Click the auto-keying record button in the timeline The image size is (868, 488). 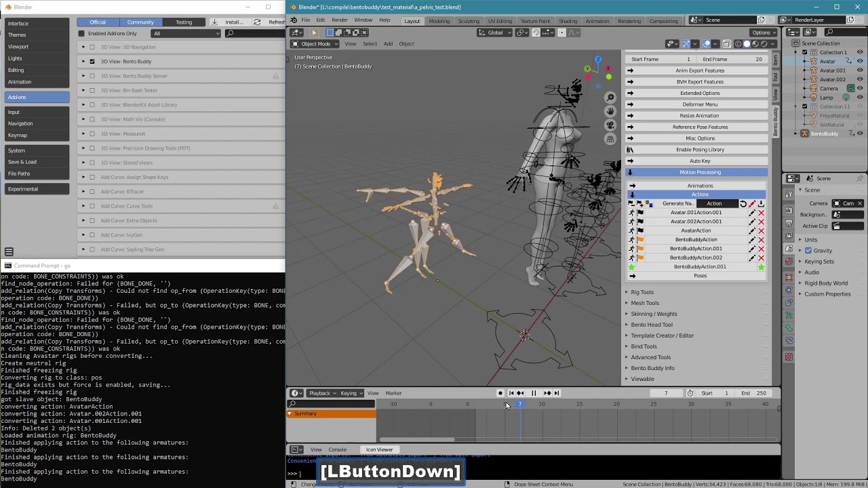(500, 393)
